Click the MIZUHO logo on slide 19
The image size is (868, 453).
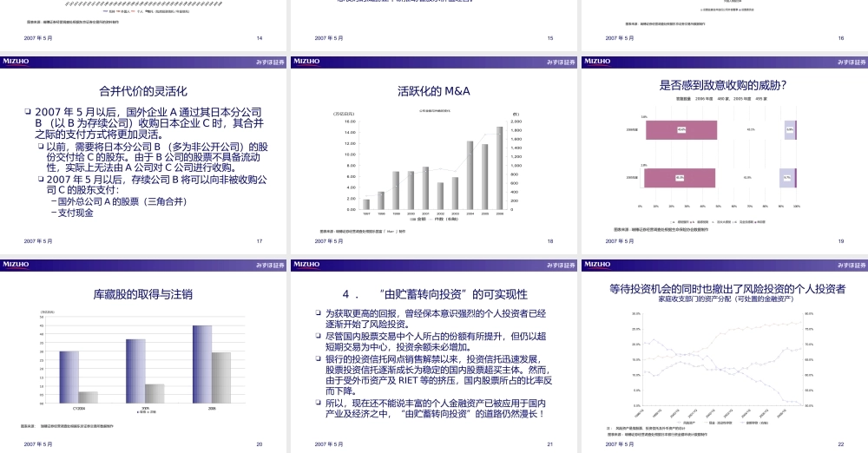click(x=597, y=62)
